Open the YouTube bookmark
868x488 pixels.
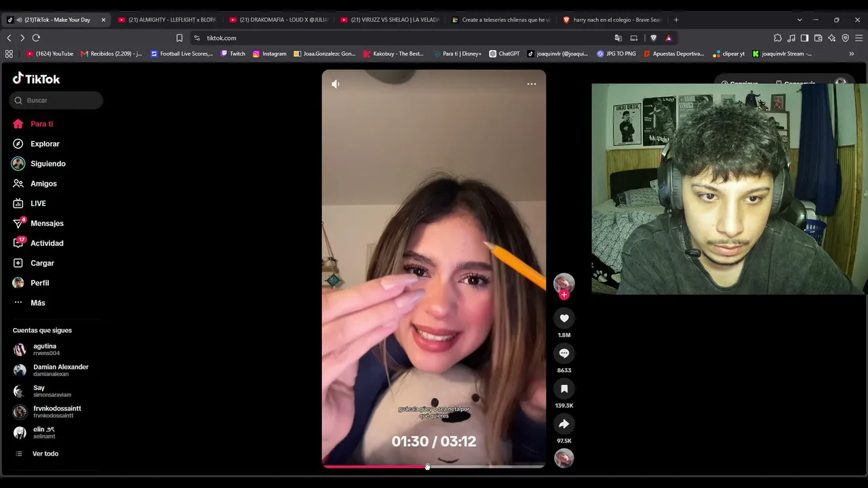click(50, 54)
